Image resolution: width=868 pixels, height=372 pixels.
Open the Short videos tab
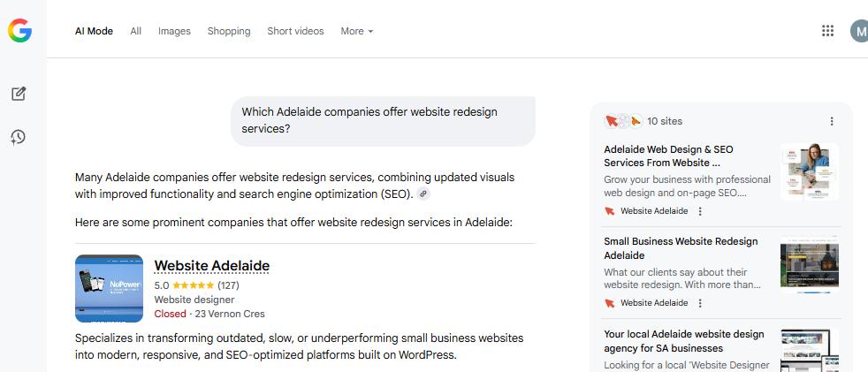[x=295, y=31]
